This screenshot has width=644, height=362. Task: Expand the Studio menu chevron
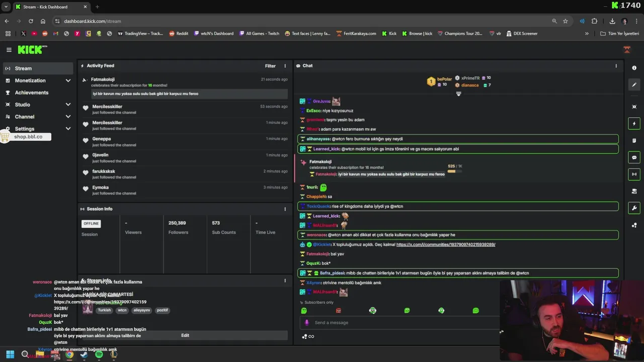point(68,105)
